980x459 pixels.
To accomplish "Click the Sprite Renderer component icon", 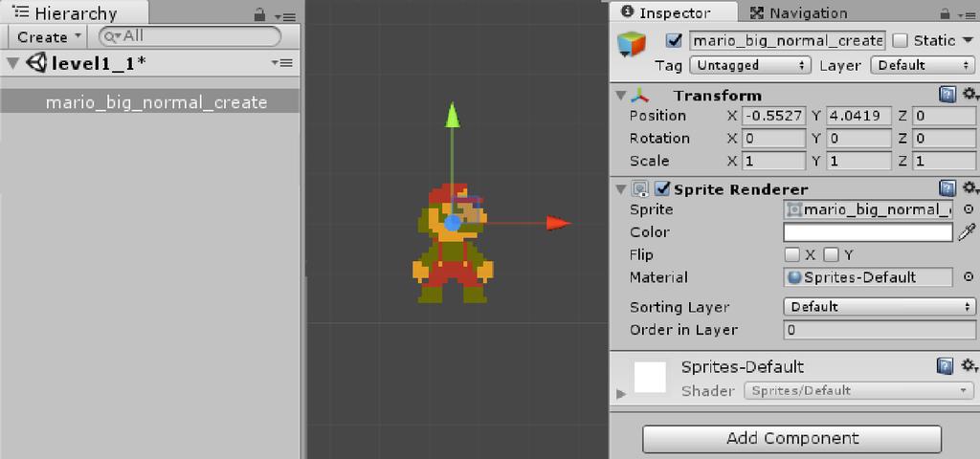I will 639,188.
